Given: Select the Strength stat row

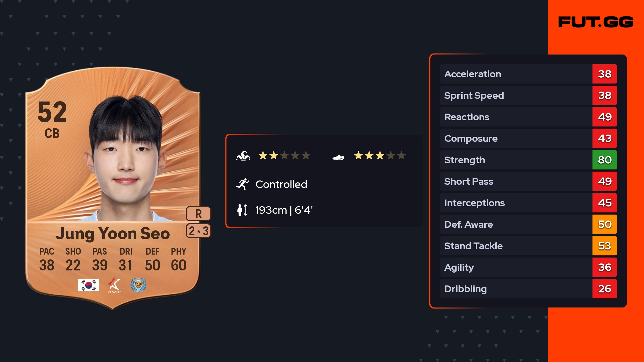Looking at the screenshot, I should click(x=516, y=160).
